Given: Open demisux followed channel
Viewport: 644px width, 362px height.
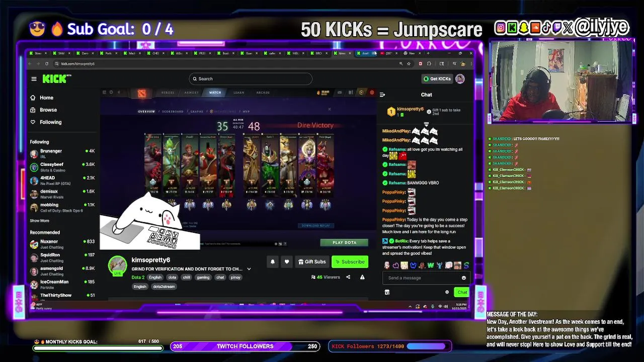Looking at the screenshot, I should (62, 194).
